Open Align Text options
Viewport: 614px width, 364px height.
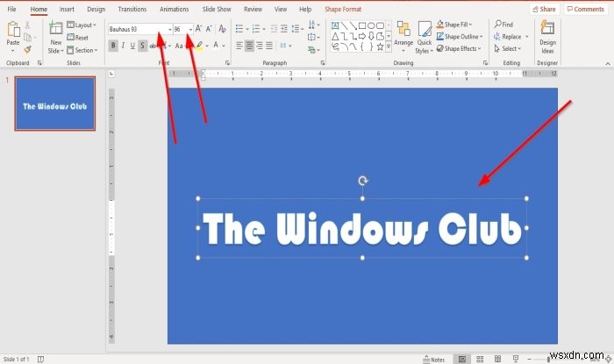tap(313, 37)
